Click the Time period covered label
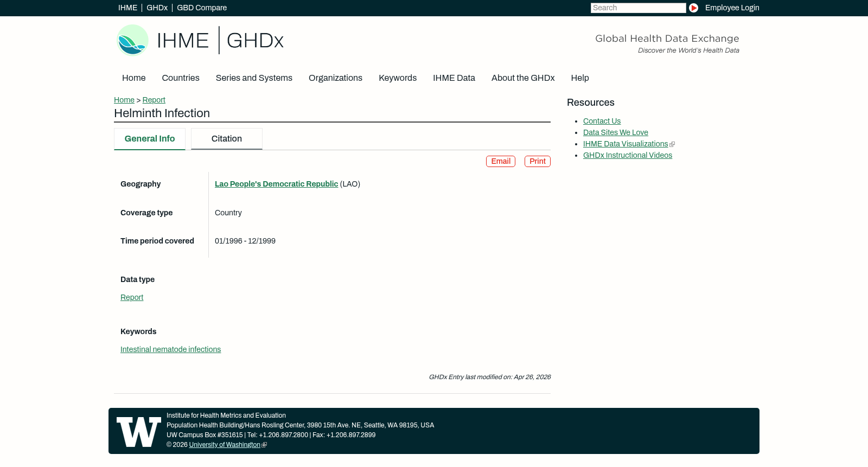Screen dimensions: 868x467 pos(157,241)
